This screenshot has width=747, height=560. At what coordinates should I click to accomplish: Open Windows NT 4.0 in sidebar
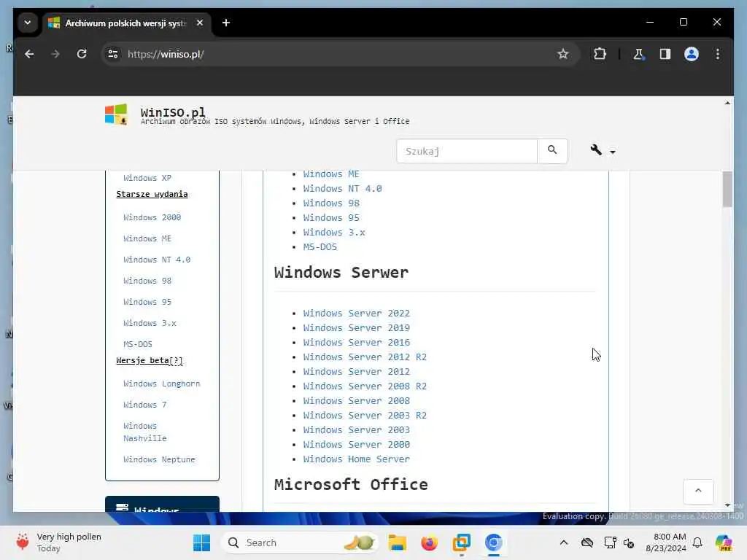click(157, 260)
